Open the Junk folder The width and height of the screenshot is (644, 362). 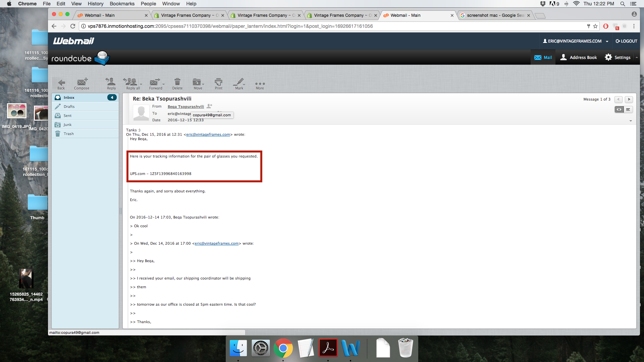85,125
